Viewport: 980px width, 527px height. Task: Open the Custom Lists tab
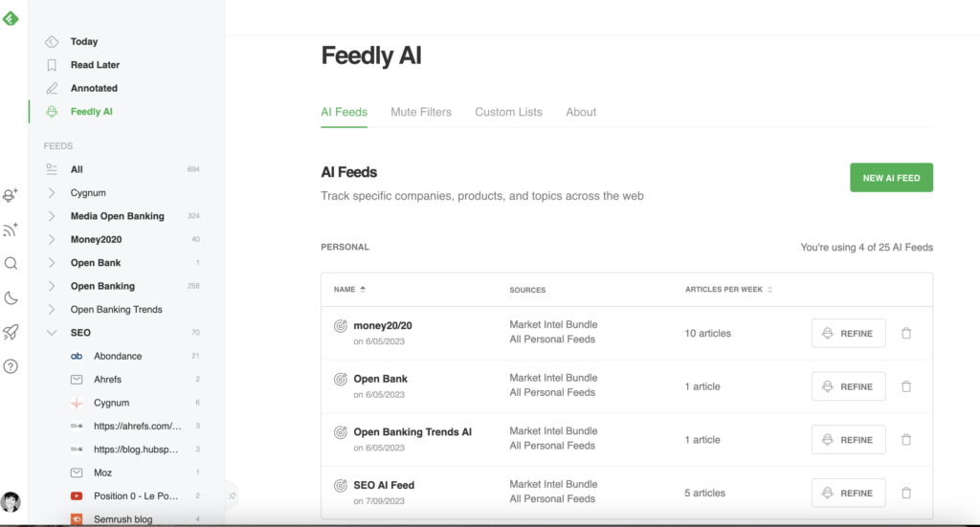coord(508,112)
